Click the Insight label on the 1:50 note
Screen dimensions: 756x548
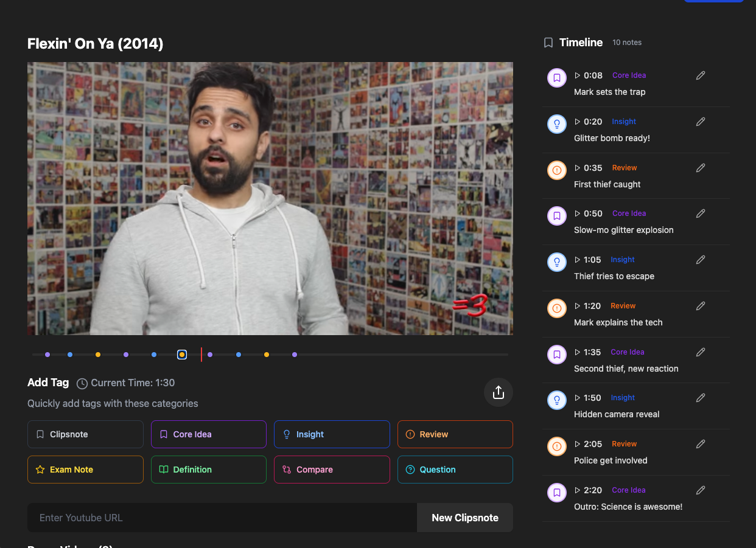point(623,398)
